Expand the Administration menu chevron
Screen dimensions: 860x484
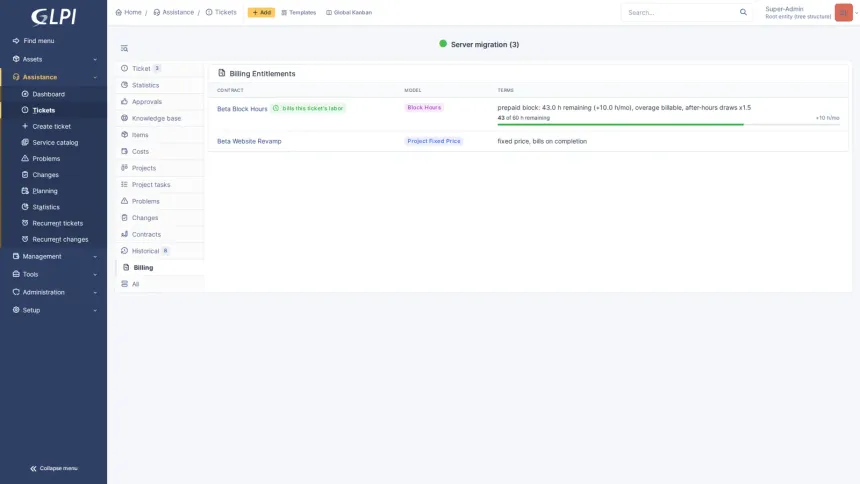coord(95,292)
